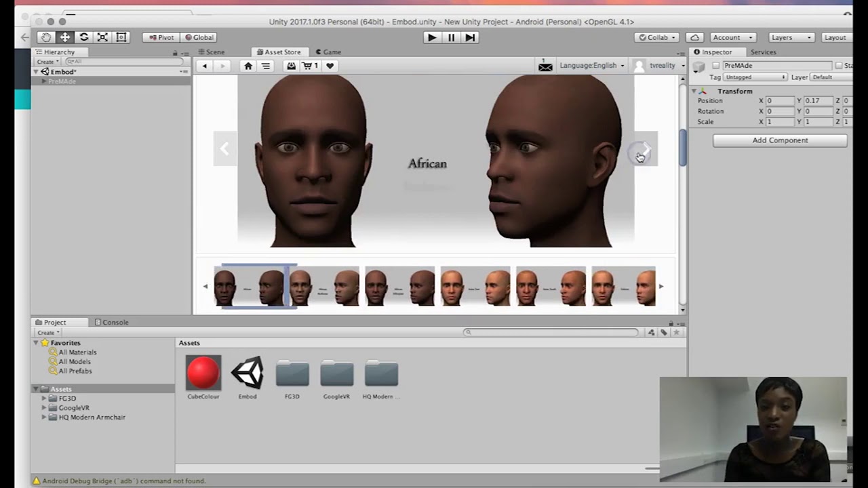
Task: Go forward in the Asset Store
Action: click(x=222, y=66)
